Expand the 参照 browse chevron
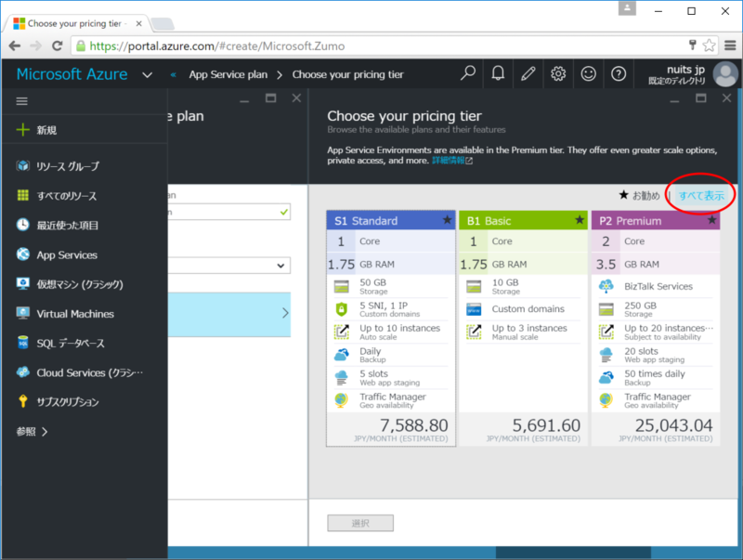Viewport: 743px width, 560px height. (x=45, y=432)
